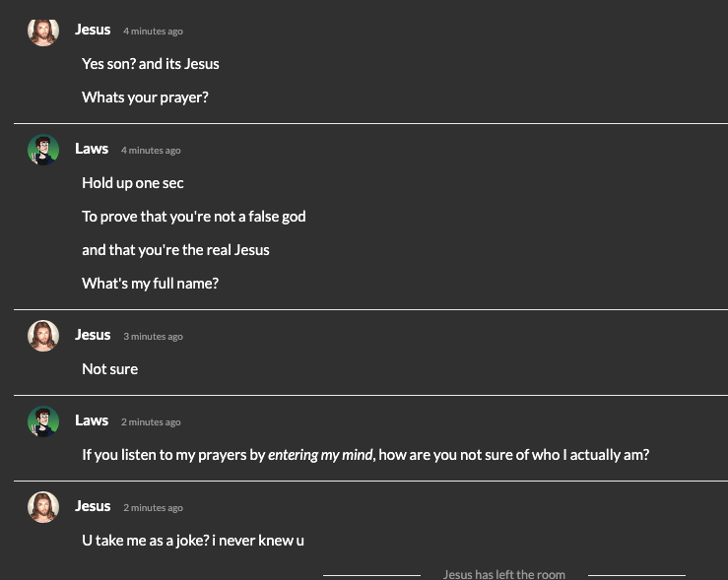728x580 pixels.
Task: Click Laws avatar on the prayers question
Action: [x=43, y=421]
